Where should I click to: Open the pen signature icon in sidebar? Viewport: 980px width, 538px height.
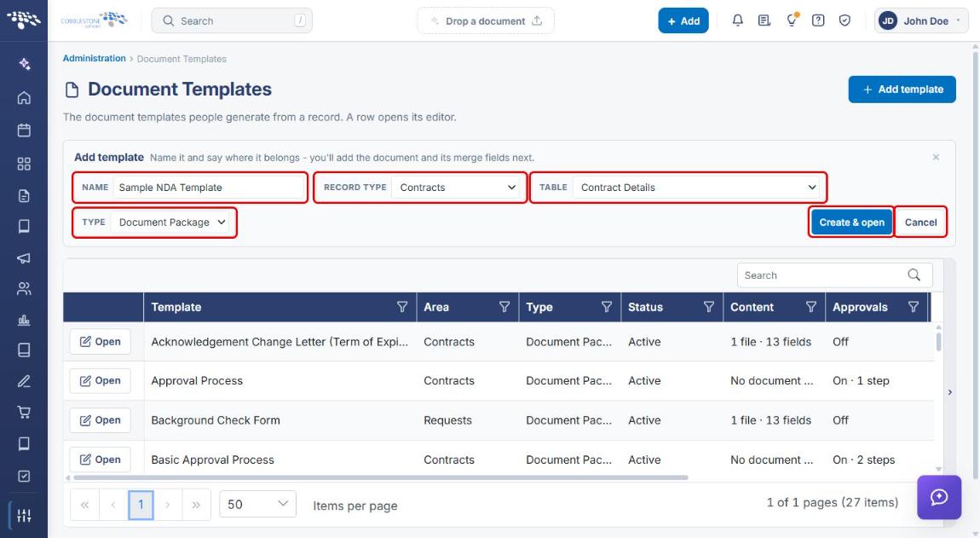24,381
